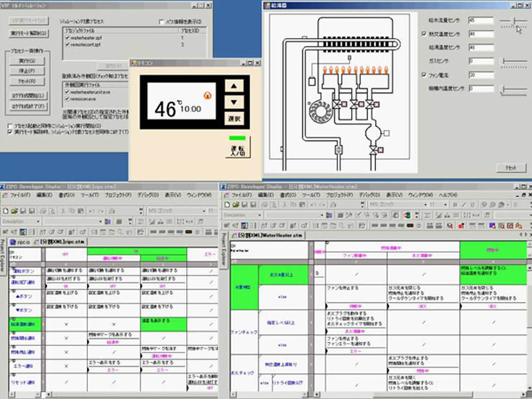Uncheck waterheater.zpf in the project file list
Viewport: 532px width, 399px height.
(67, 38)
